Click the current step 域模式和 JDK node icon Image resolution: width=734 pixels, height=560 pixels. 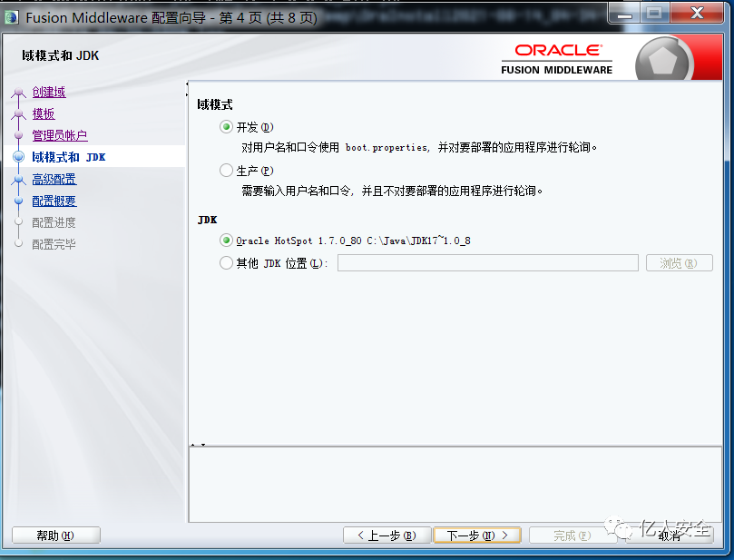pyautogui.click(x=19, y=157)
